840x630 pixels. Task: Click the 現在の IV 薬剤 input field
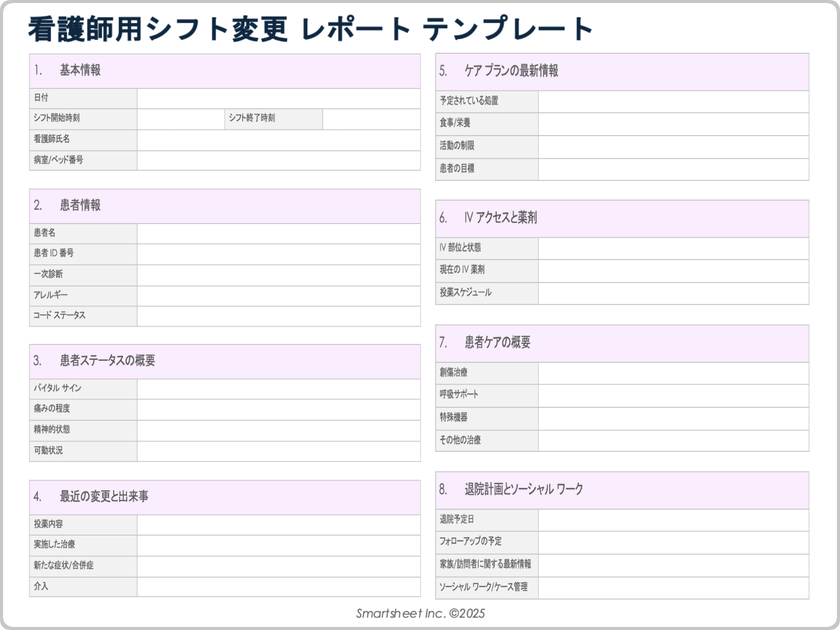(x=674, y=270)
